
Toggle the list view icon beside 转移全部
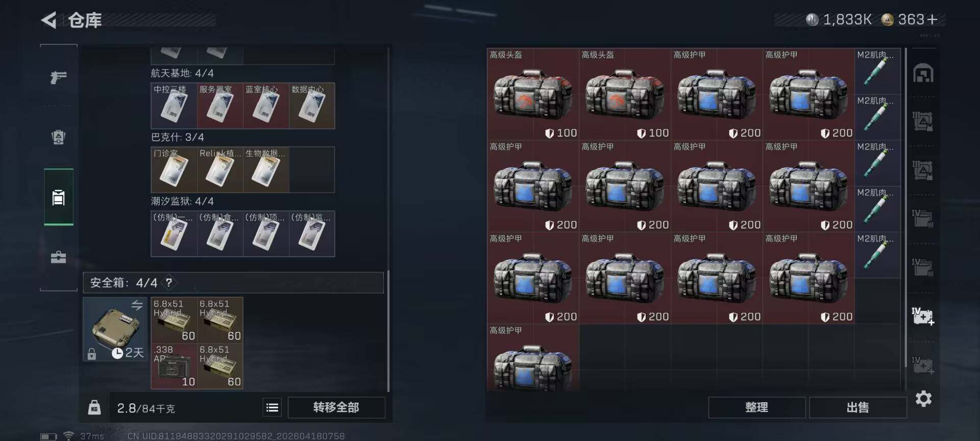click(x=272, y=407)
